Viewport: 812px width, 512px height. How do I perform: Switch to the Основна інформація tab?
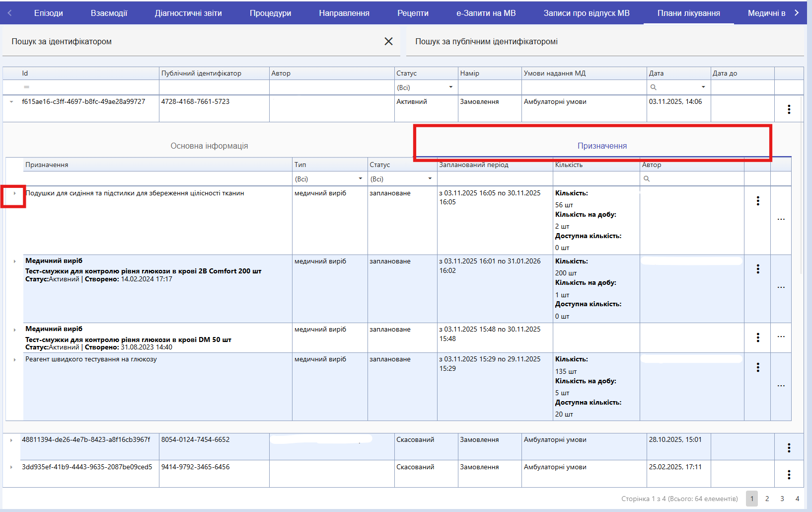[209, 146]
